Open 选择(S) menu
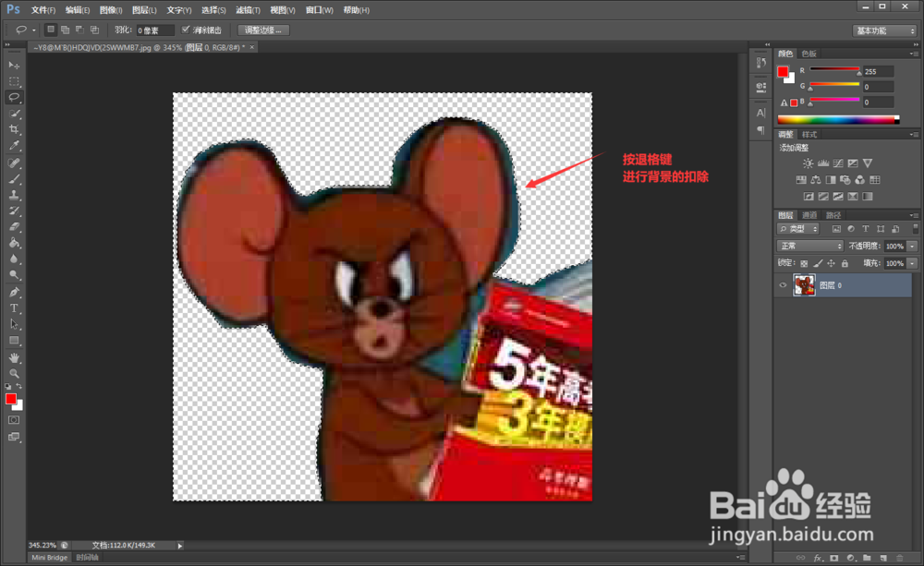This screenshot has width=924, height=566. (213, 10)
